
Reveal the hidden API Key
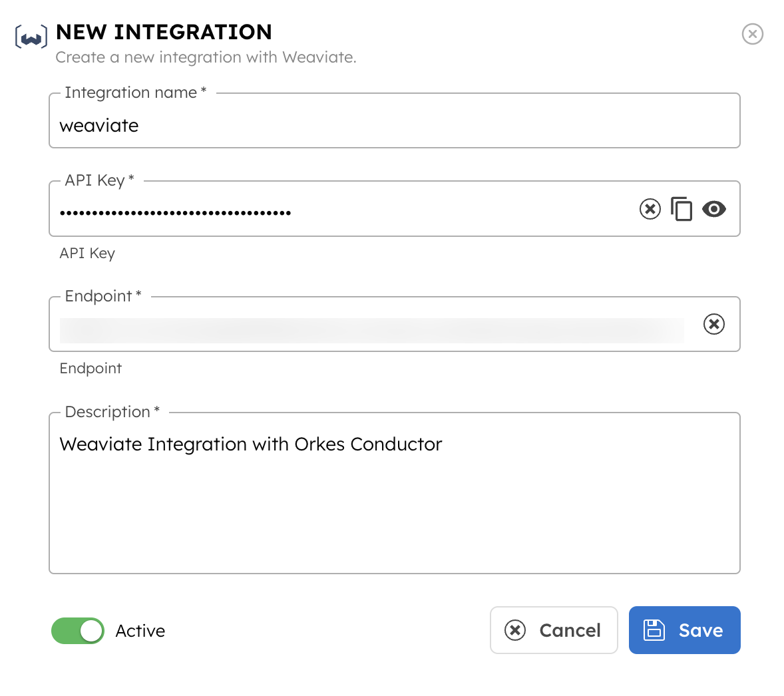pos(714,209)
